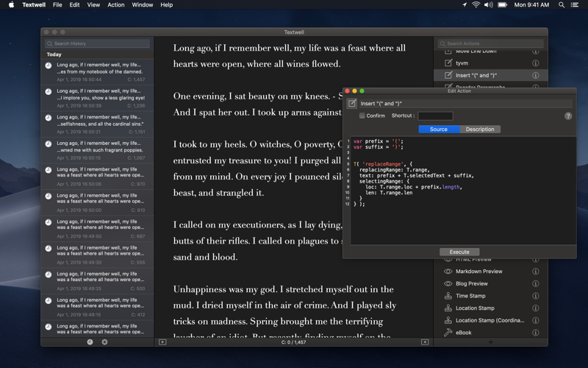Open info for Time Stamp
The height and width of the screenshot is (368, 588).
(x=536, y=296)
